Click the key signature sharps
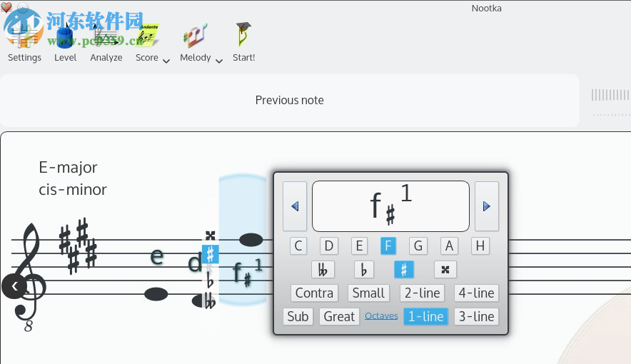 pyautogui.click(x=78, y=246)
